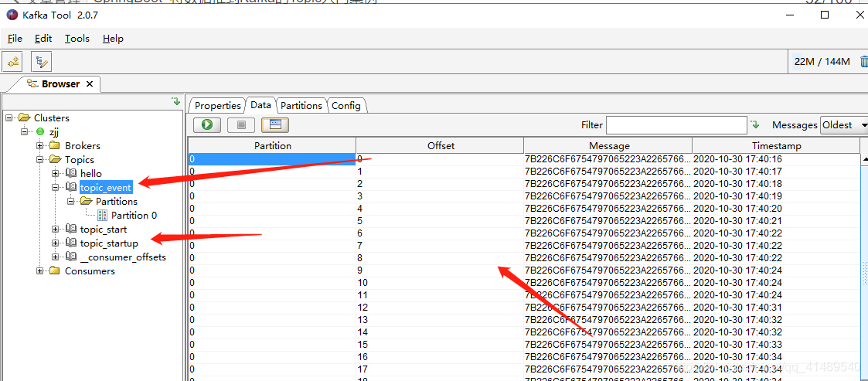The width and height of the screenshot is (868, 381).
Task: Click timestamp 2020-10-30 17:40:33
Action: click(737, 345)
